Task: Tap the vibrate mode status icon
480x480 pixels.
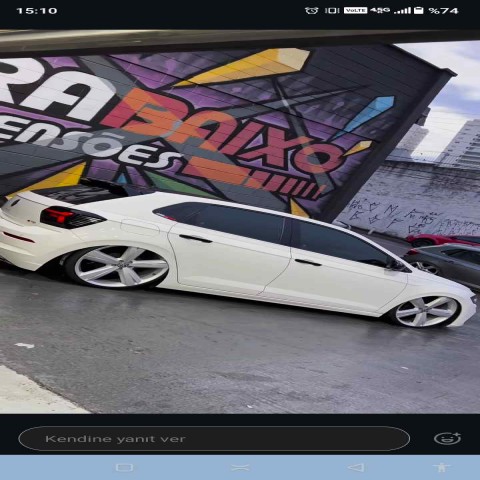Action: tap(332, 11)
